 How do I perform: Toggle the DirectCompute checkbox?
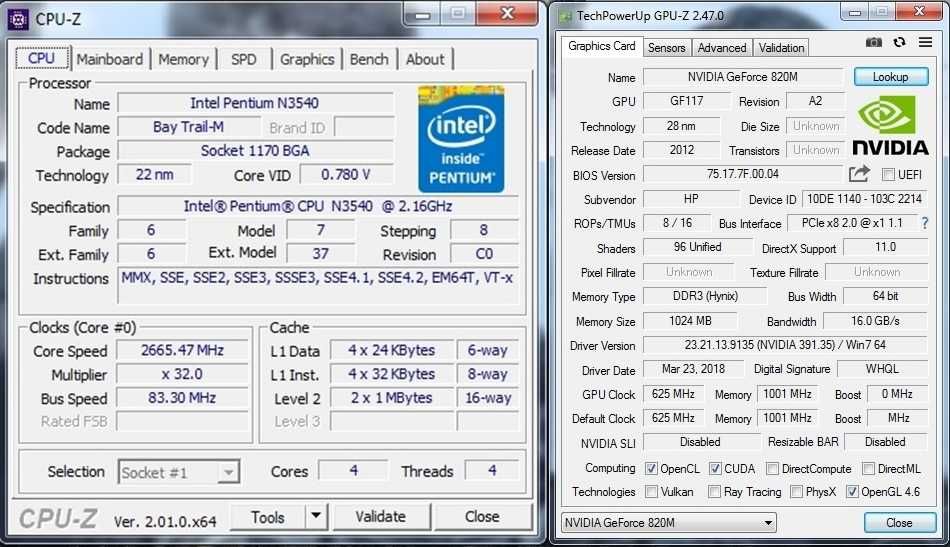coord(772,468)
